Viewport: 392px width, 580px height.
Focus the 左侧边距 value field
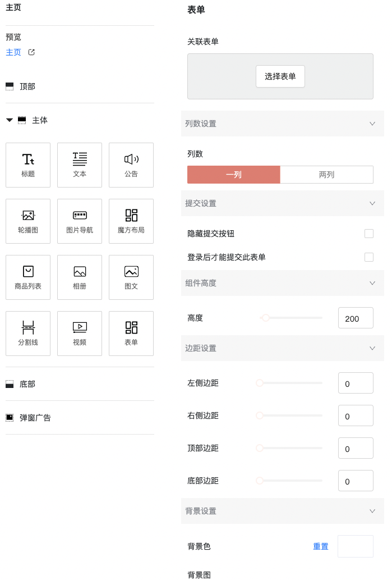(x=356, y=383)
